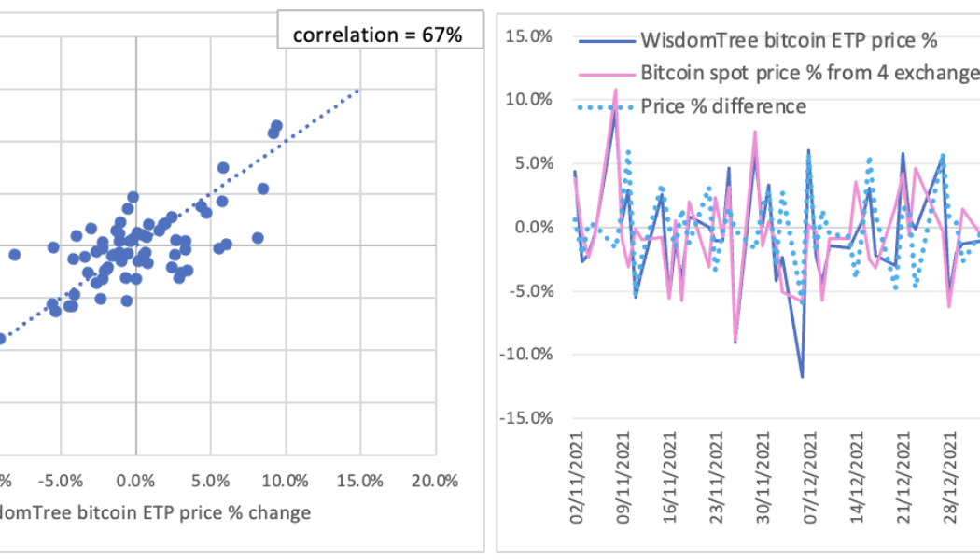Click the pink legend line swatch
The width and height of the screenshot is (980, 560).
[x=607, y=73]
